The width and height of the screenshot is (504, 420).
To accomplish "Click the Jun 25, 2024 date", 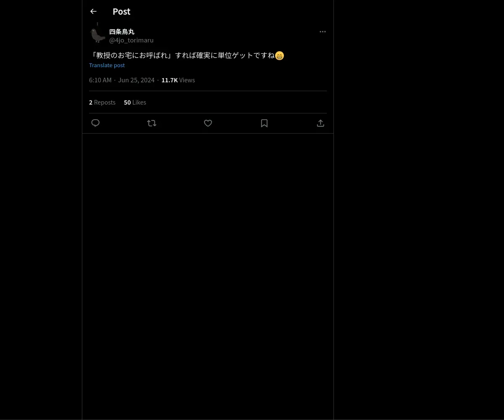I will tap(136, 80).
